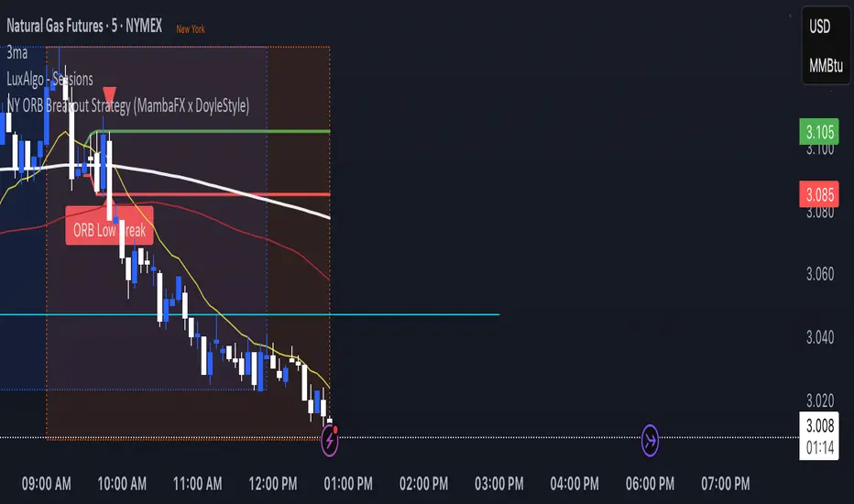The image size is (854, 504).
Task: Click the ORB Low Break label
Action: pos(109,231)
